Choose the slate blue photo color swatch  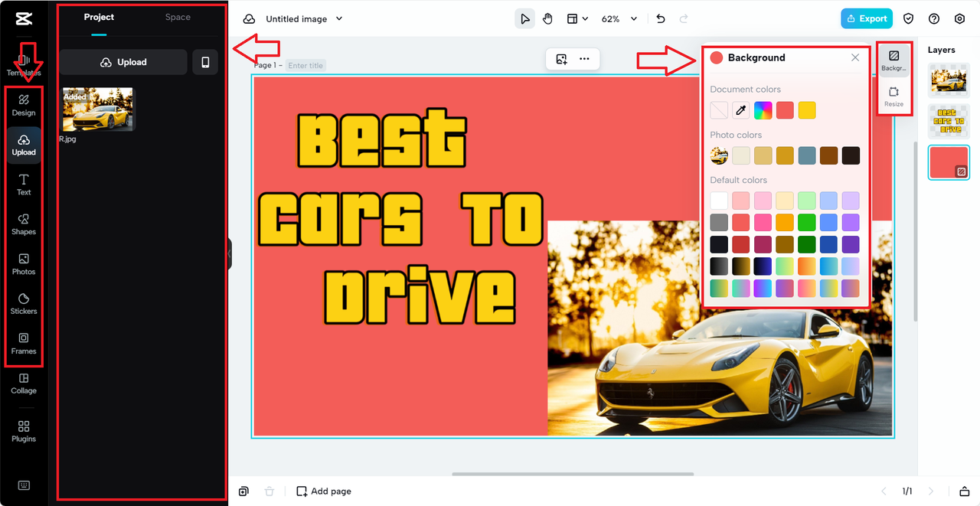pos(807,155)
